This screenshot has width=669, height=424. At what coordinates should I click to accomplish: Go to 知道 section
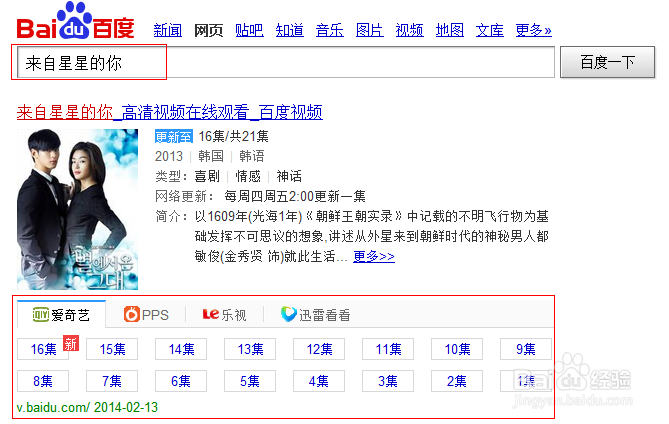290,30
